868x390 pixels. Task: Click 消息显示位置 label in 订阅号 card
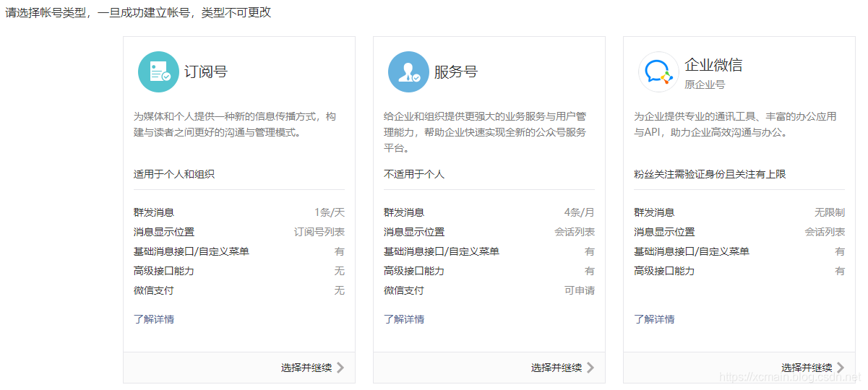click(164, 232)
